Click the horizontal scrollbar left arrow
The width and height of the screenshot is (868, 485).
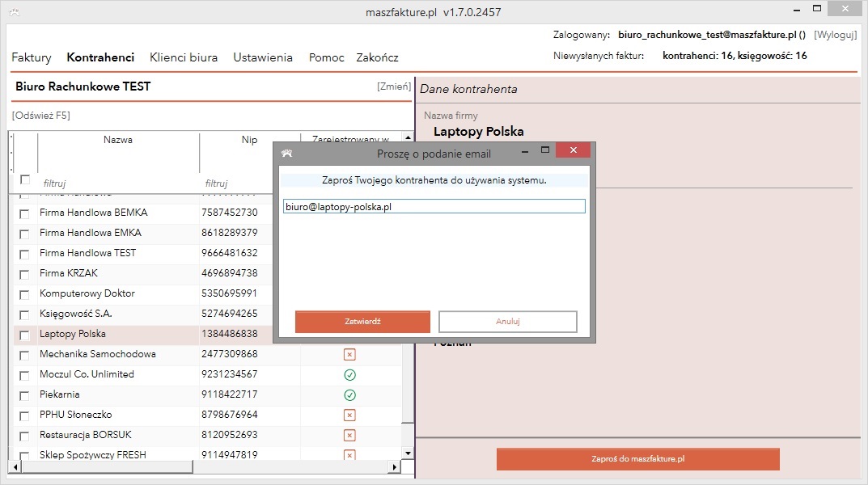(x=15, y=467)
